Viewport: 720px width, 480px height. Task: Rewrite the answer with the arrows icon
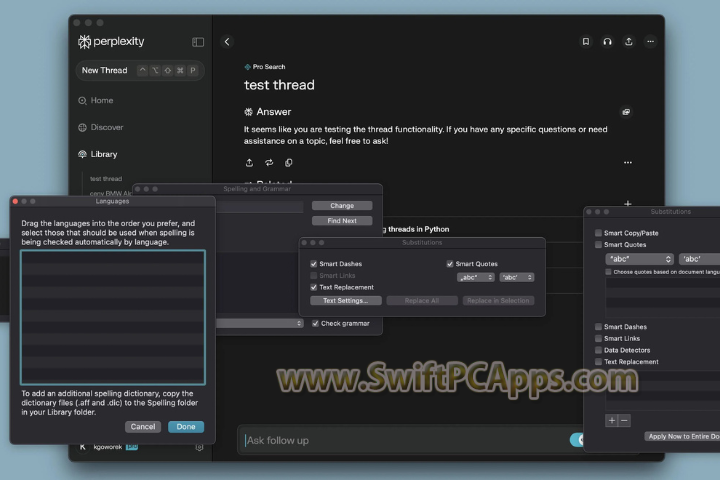[269, 163]
